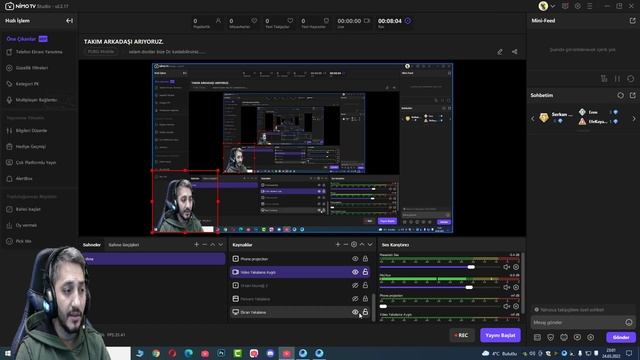Toggle lock on Phone projection source
640x360 pixels.
point(365,259)
